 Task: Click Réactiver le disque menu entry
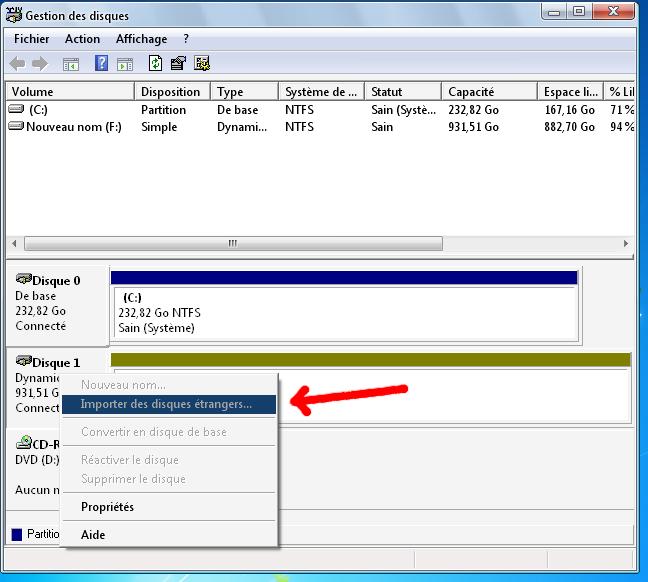tap(169, 460)
